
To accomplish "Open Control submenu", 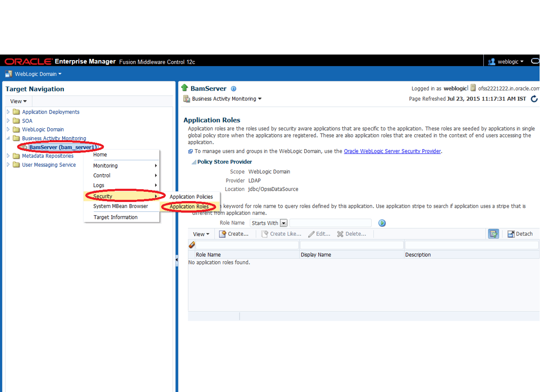I will tap(121, 176).
